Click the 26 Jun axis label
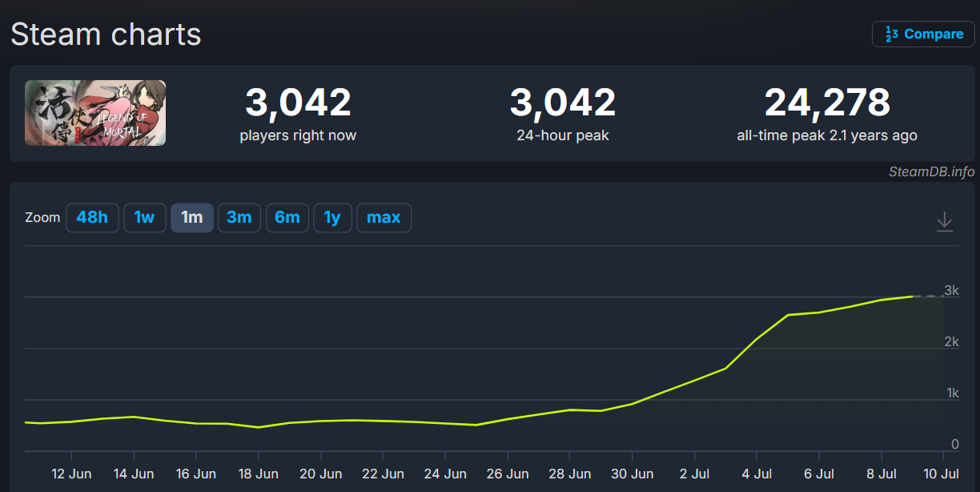This screenshot has width=980, height=492. click(508, 474)
